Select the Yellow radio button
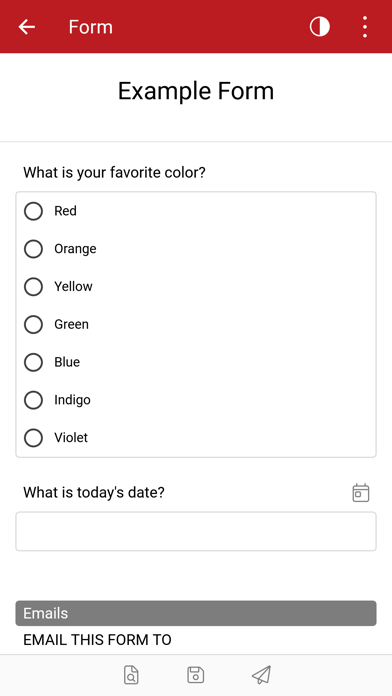392x696 pixels. [33, 286]
